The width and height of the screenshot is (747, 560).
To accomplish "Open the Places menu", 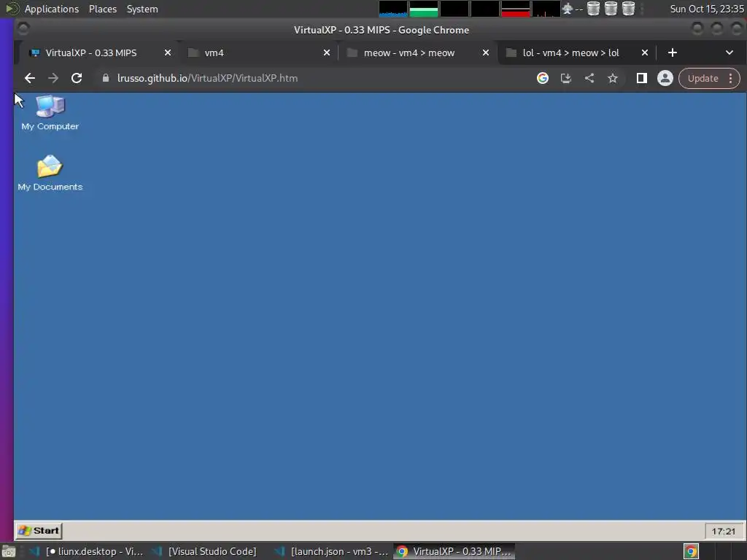I will 103,9.
